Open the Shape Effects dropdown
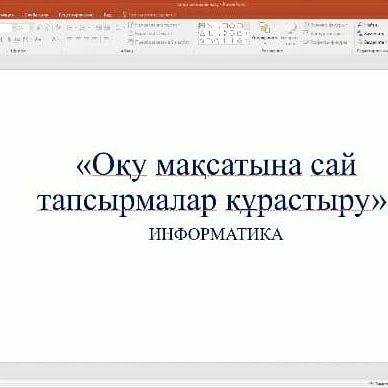This screenshot has width=388, height=388. click(325, 42)
